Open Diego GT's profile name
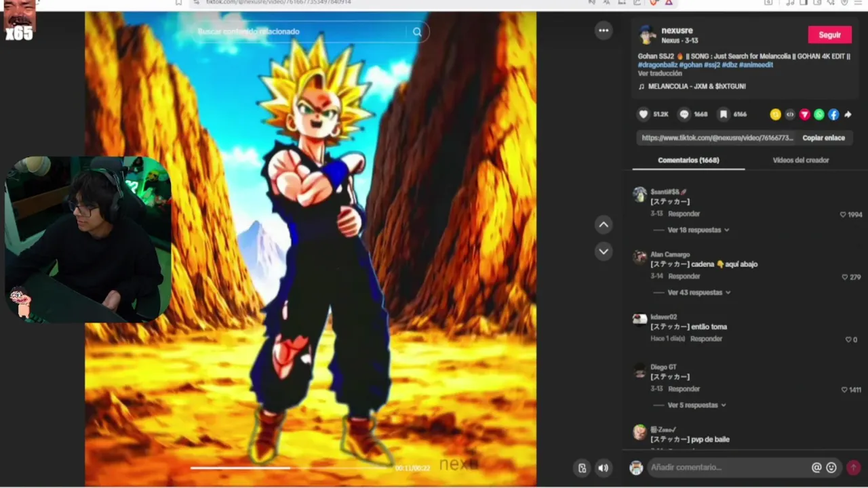The image size is (868, 488). point(663,367)
